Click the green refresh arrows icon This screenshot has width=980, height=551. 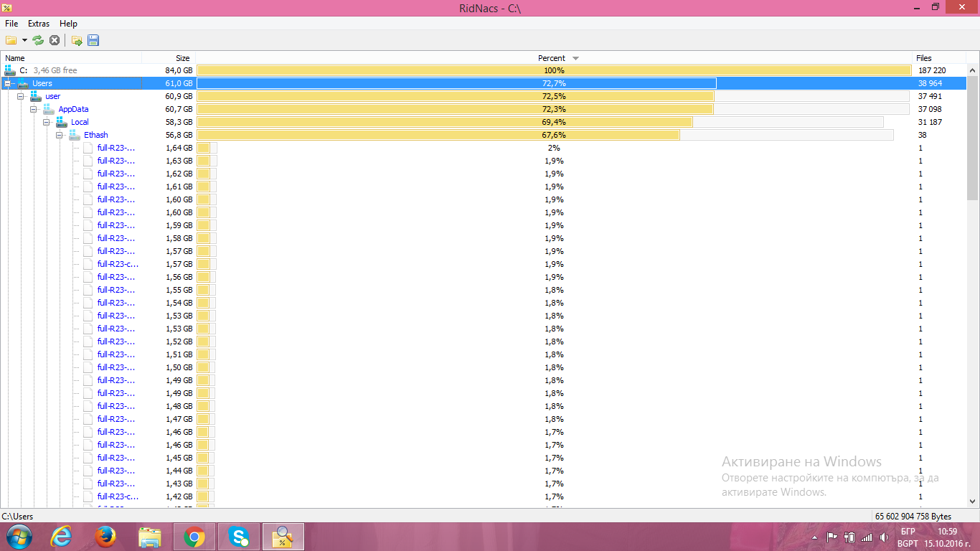38,40
